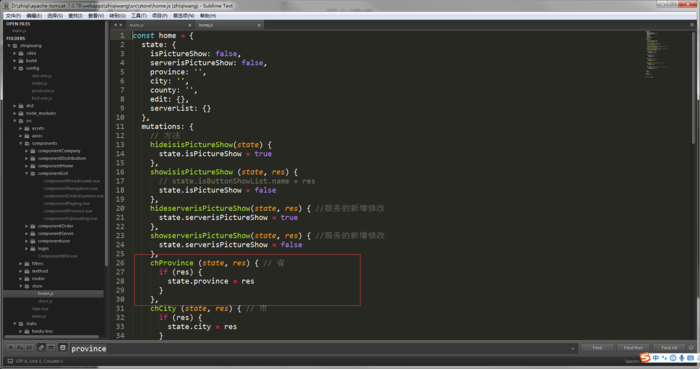
Task: Toggle wrap search option
Action: tap(41, 348)
